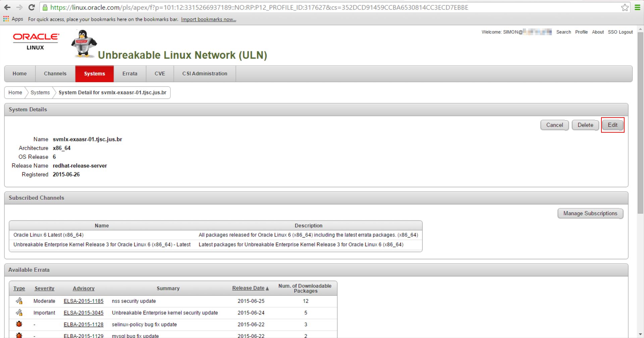Click the redhat-release-server value
This screenshot has width=644, height=338.
click(80, 166)
